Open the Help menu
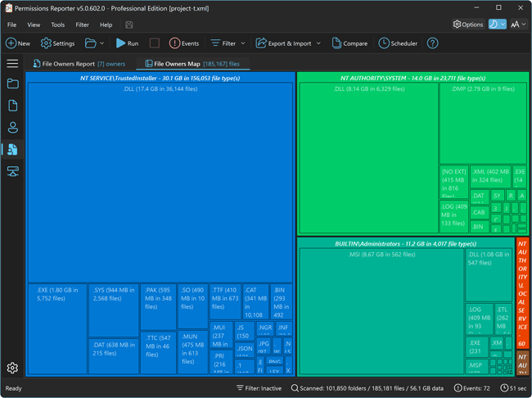The width and height of the screenshot is (532, 398). (x=106, y=25)
